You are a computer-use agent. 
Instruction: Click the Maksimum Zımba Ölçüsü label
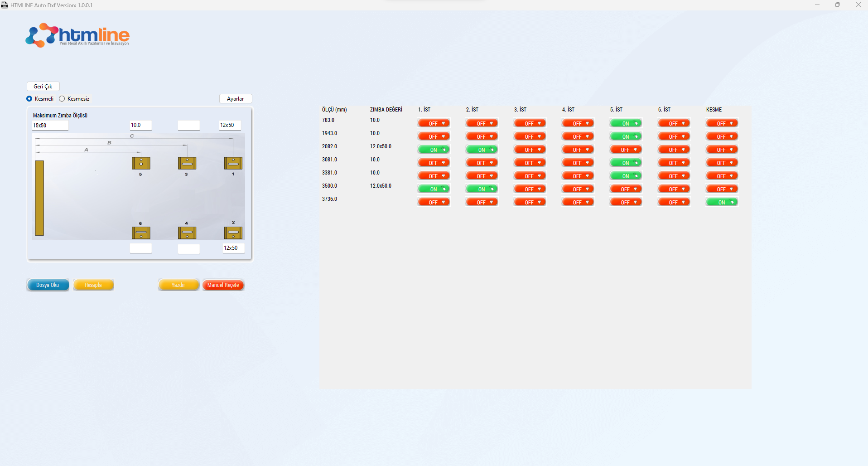pyautogui.click(x=60, y=116)
